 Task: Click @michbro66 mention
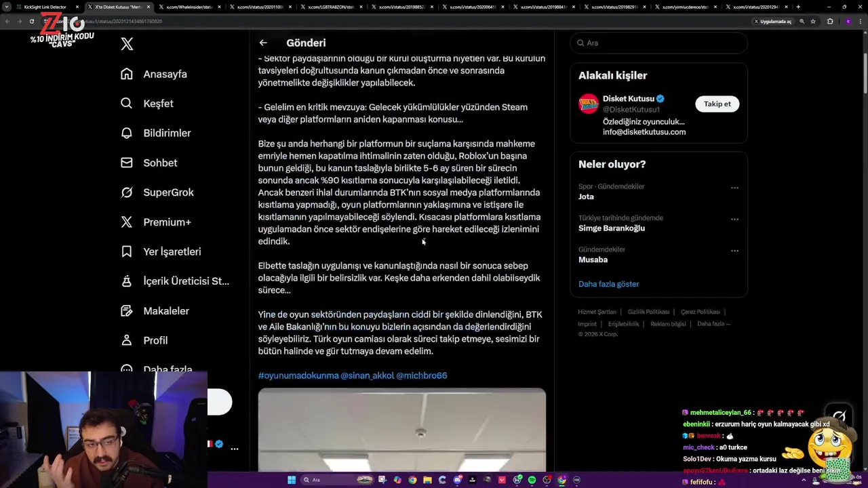pyautogui.click(x=421, y=375)
